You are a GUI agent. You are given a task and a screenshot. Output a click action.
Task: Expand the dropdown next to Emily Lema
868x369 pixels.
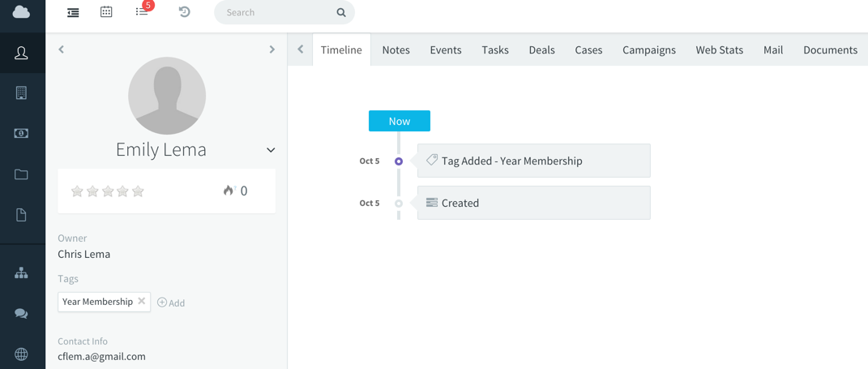[271, 150]
